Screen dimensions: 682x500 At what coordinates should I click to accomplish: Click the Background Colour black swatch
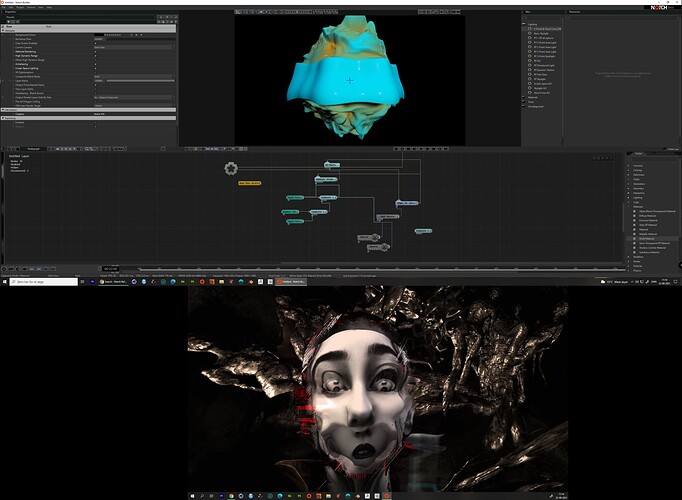99,35
